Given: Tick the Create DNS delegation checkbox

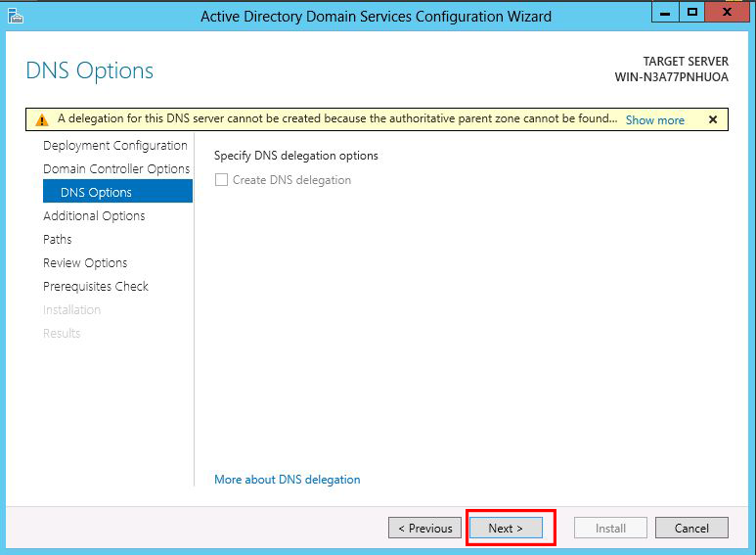Looking at the screenshot, I should tap(221, 180).
